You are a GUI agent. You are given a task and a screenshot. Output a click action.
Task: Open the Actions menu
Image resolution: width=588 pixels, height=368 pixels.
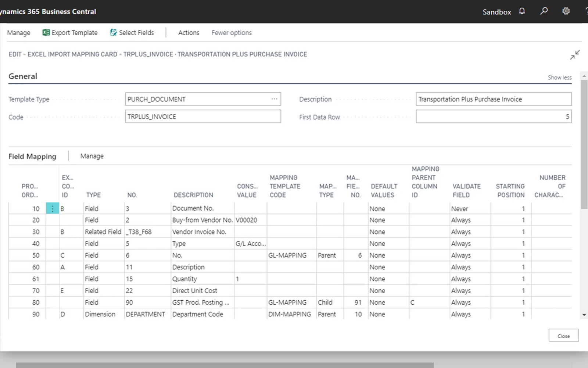(x=189, y=33)
